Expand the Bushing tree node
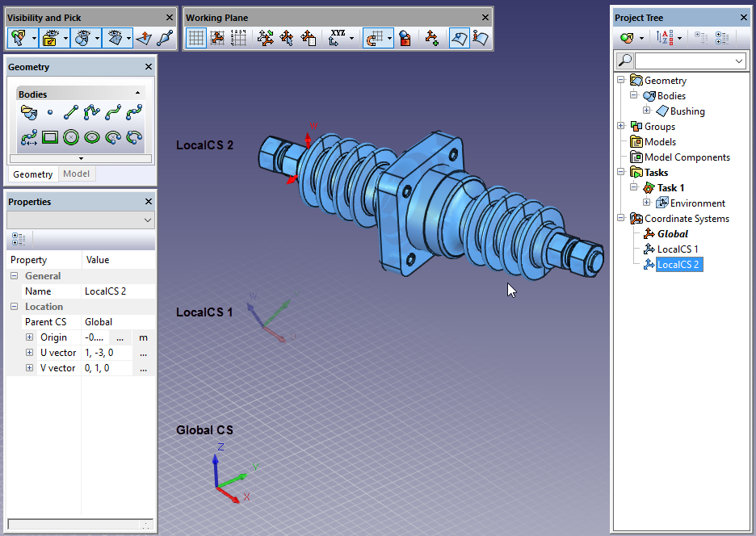The height and width of the screenshot is (536, 756). tap(646, 111)
